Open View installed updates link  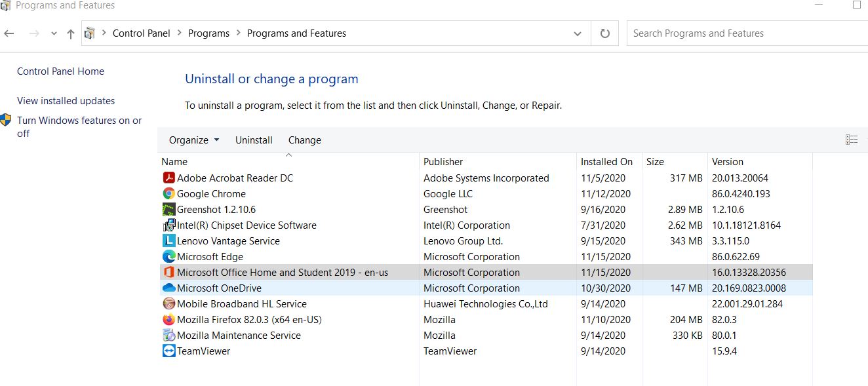66,101
